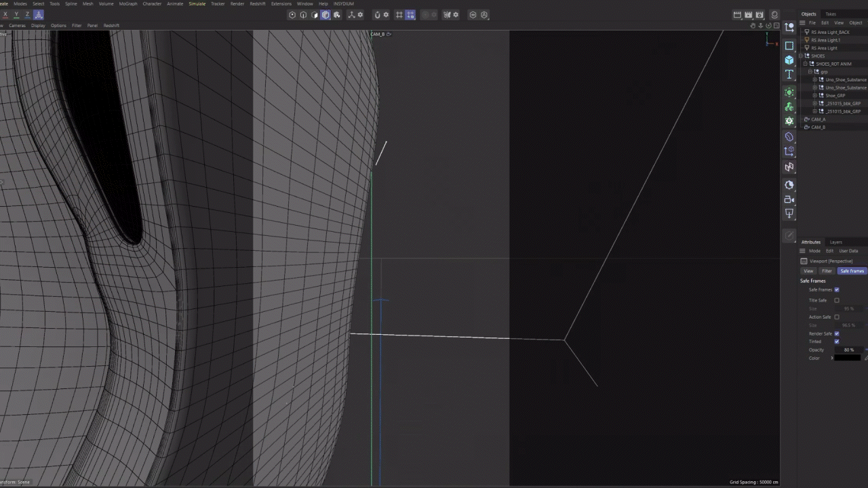Click the color eyedropper next to Color

(x=866, y=358)
